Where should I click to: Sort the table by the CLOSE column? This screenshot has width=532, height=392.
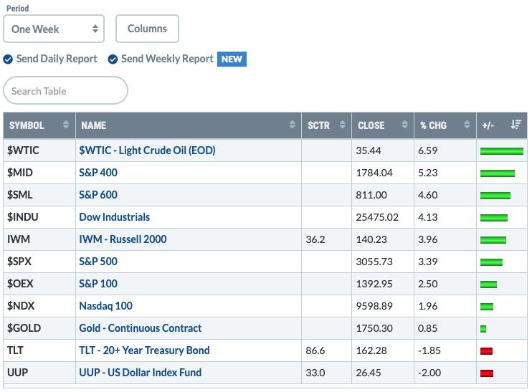(x=383, y=125)
